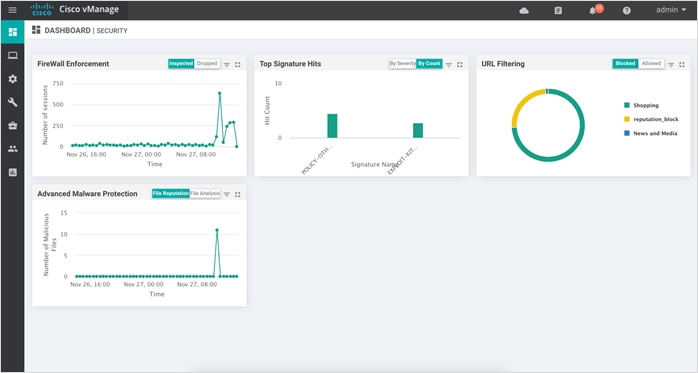The image size is (698, 373).
Task: Open the help question mark icon
Action: [626, 10]
